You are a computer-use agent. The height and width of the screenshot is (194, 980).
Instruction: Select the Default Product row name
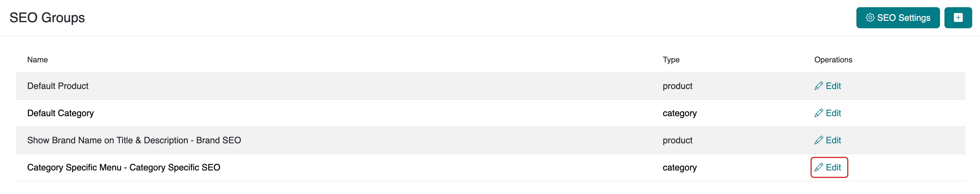coord(58,86)
